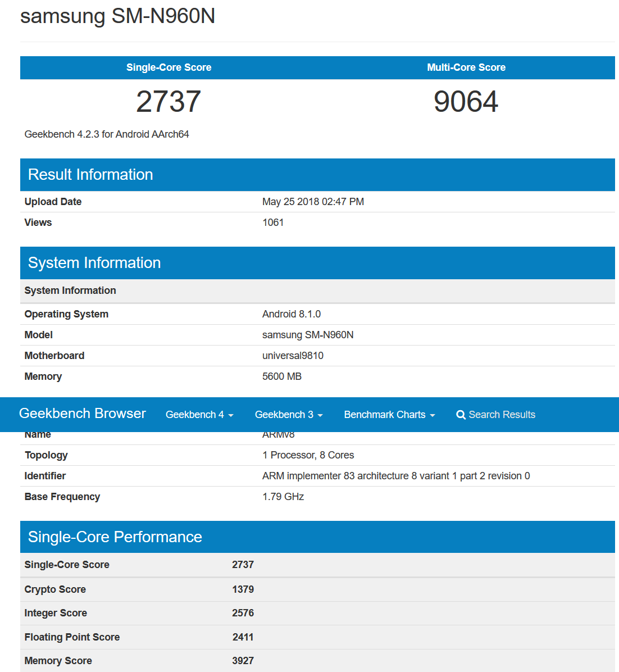Select the 5600 MB memory value
The height and width of the screenshot is (672, 619).
coord(282,376)
